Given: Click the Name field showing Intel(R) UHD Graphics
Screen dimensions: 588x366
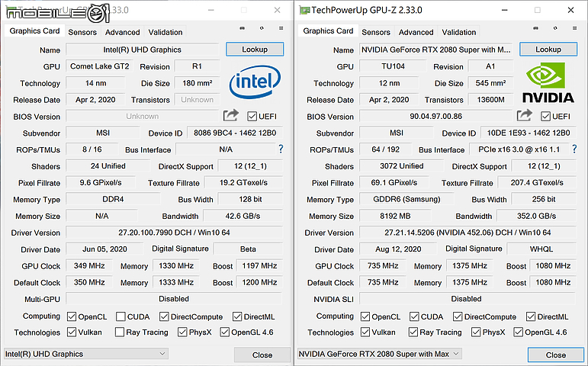Looking at the screenshot, I should click(x=142, y=50).
